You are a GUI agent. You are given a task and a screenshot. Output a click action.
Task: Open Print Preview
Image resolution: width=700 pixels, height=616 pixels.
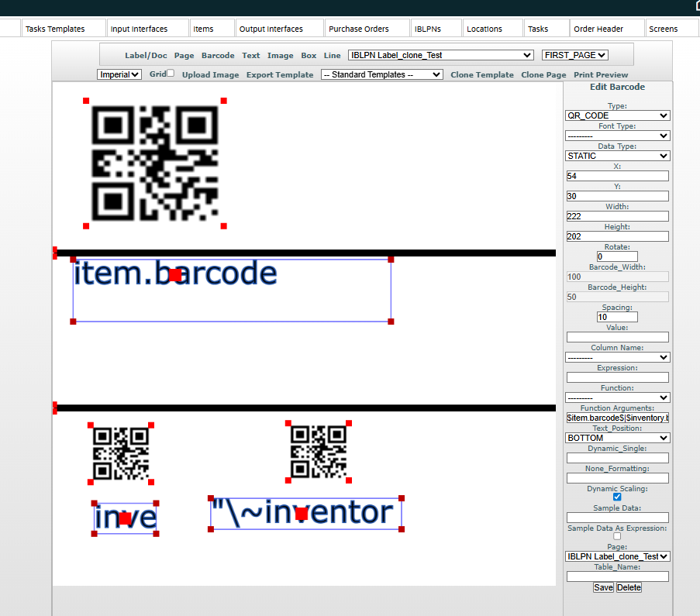[x=601, y=75]
